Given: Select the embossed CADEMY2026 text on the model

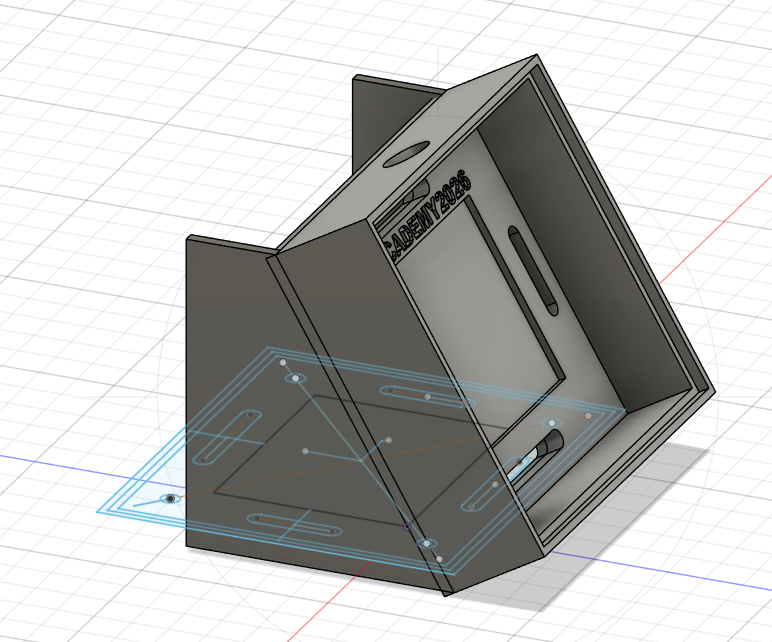Looking at the screenshot, I should coord(427,215).
